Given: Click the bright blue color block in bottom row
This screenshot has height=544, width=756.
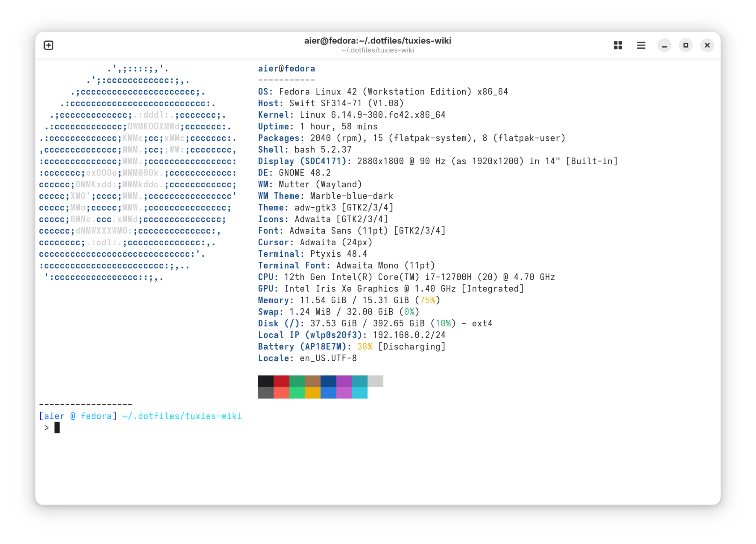Looking at the screenshot, I should click(x=328, y=393).
